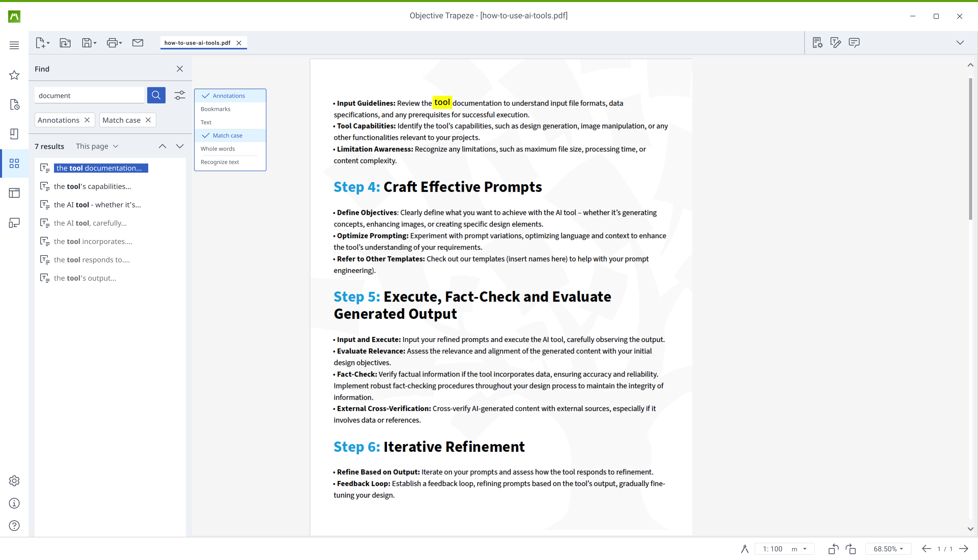Open recent documents panel

tap(14, 105)
